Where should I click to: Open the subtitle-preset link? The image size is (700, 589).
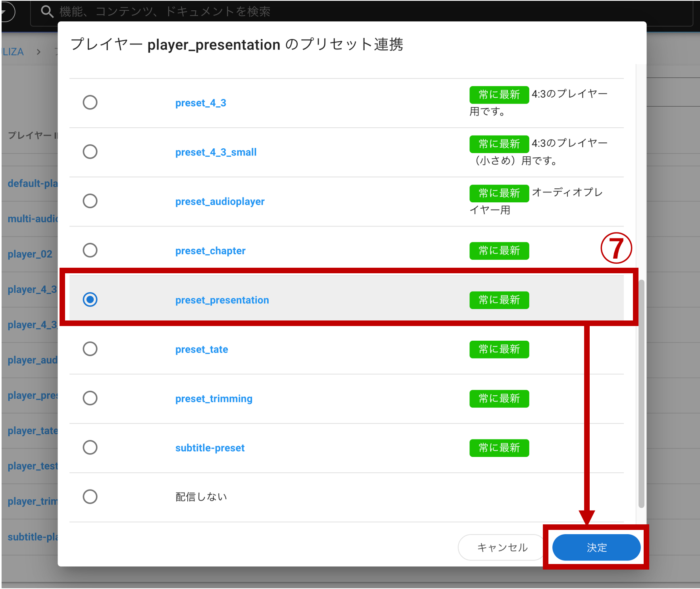pos(210,448)
